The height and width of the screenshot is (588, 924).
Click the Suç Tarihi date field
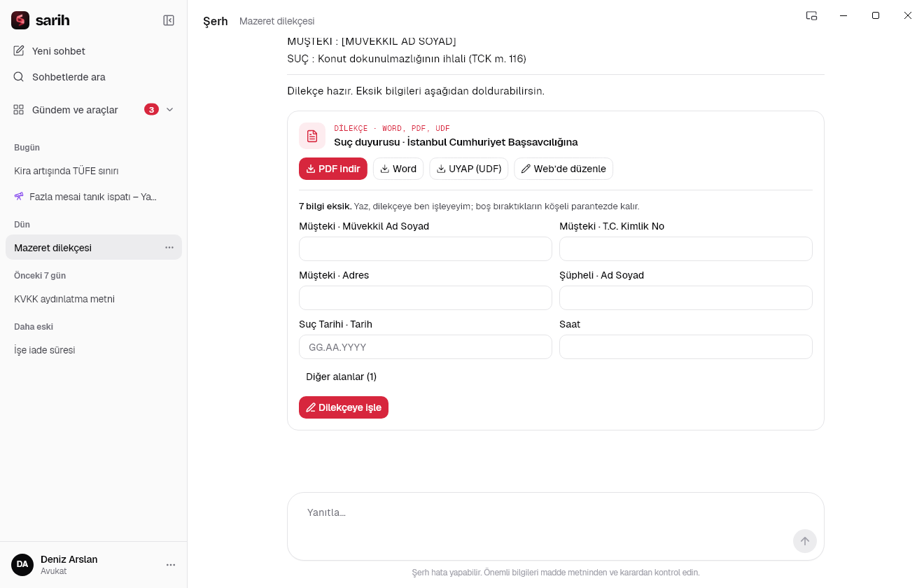point(426,347)
